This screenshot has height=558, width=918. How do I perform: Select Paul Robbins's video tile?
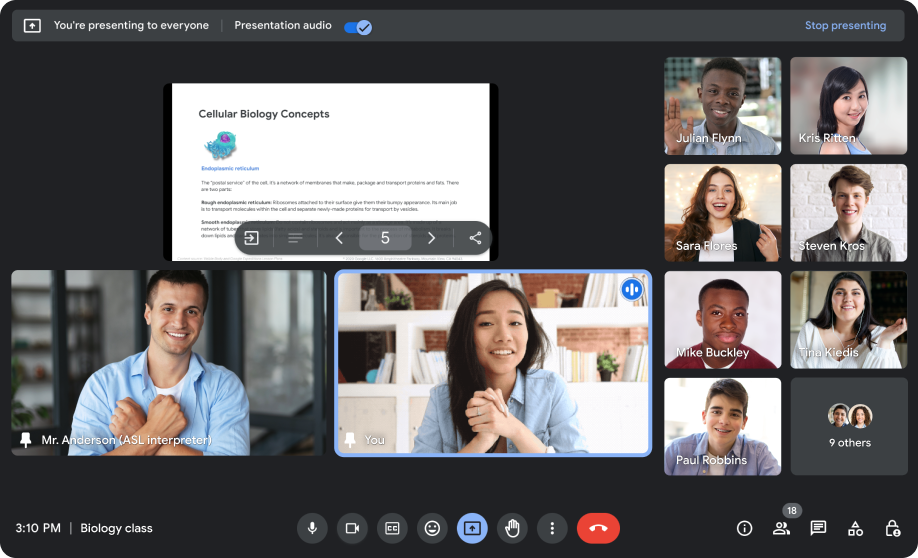point(722,427)
